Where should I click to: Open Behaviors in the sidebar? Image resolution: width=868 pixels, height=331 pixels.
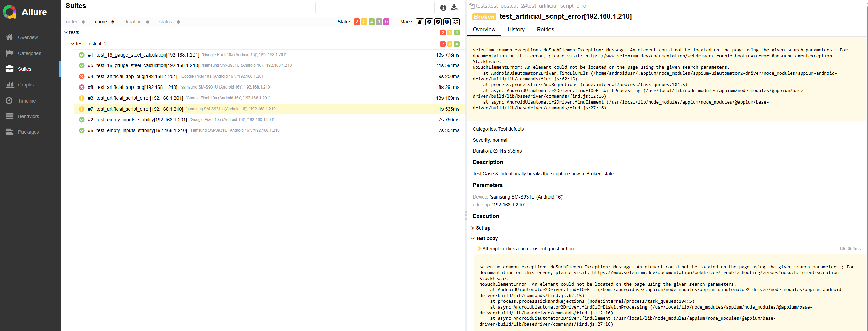(29, 116)
